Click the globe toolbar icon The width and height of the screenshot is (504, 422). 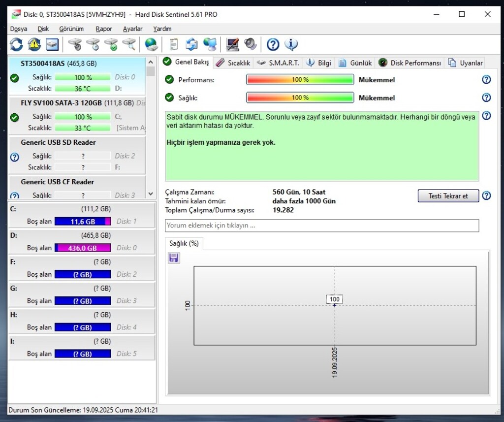click(151, 44)
